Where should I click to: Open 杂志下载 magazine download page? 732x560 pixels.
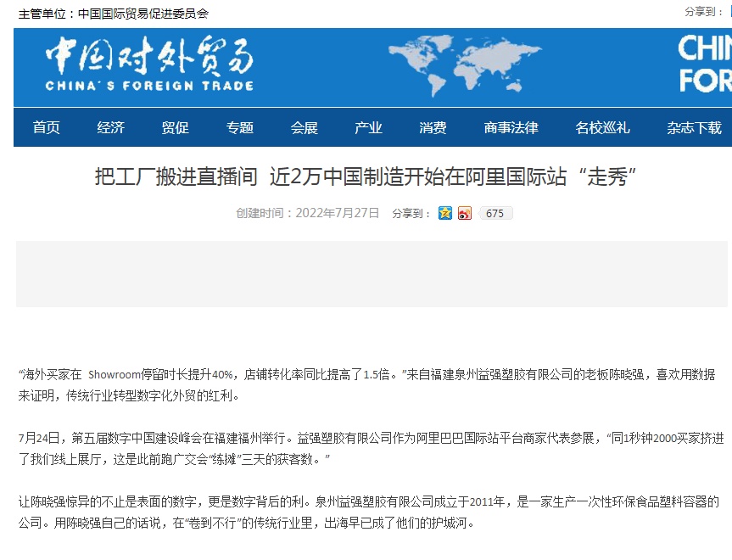point(694,128)
